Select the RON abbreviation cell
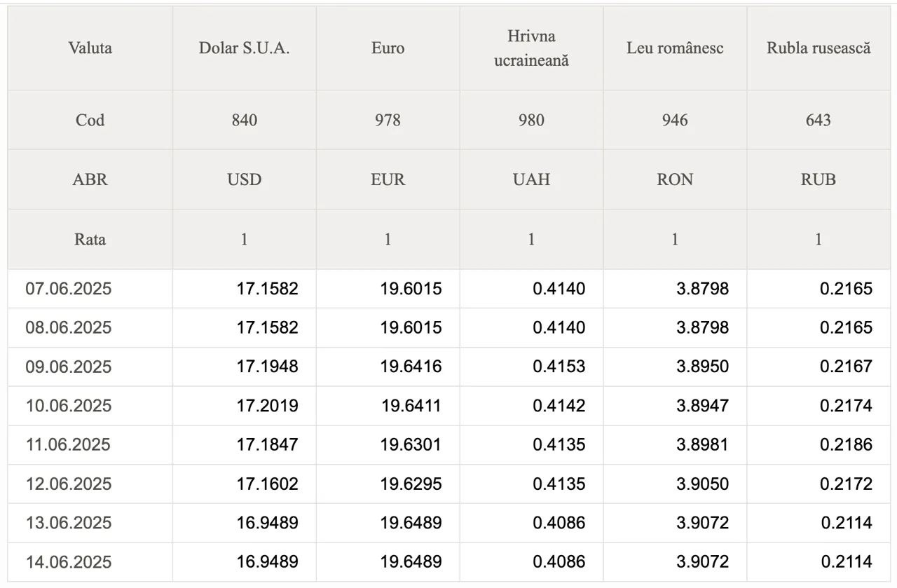The width and height of the screenshot is (897, 588). point(675,179)
